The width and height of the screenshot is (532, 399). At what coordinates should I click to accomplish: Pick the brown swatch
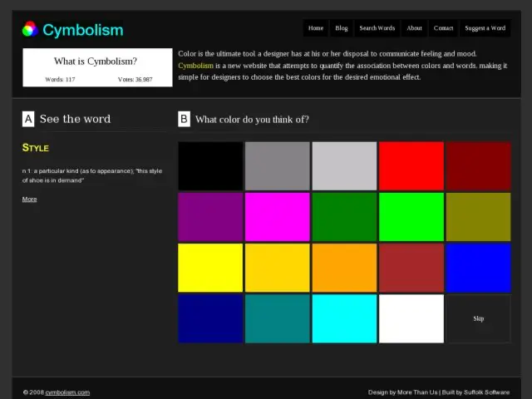[411, 268]
